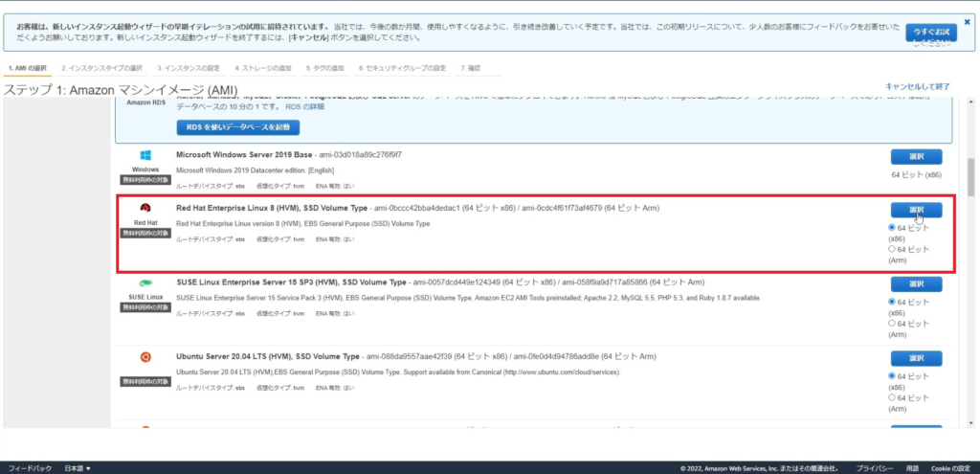The height and width of the screenshot is (474, 980).
Task: Click the SUSE Linux chameleon icon
Action: (145, 282)
